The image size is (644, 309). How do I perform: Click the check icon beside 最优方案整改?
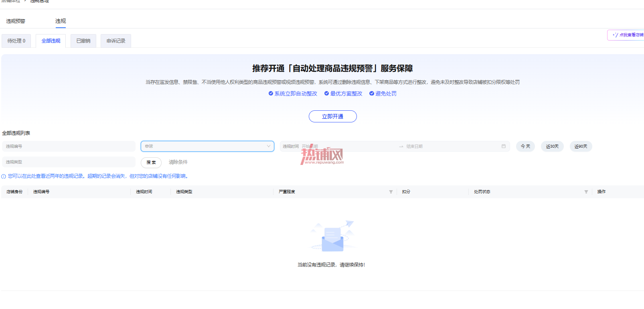[x=326, y=94]
